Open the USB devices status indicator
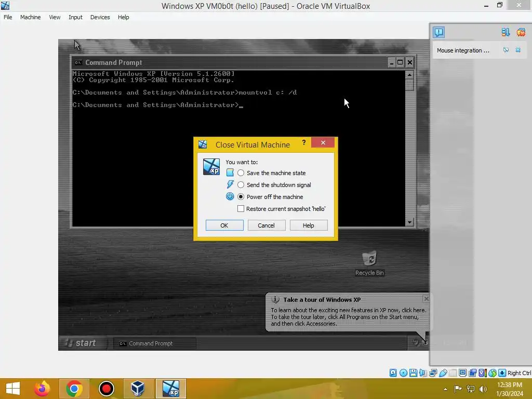532x399 pixels. point(443,373)
